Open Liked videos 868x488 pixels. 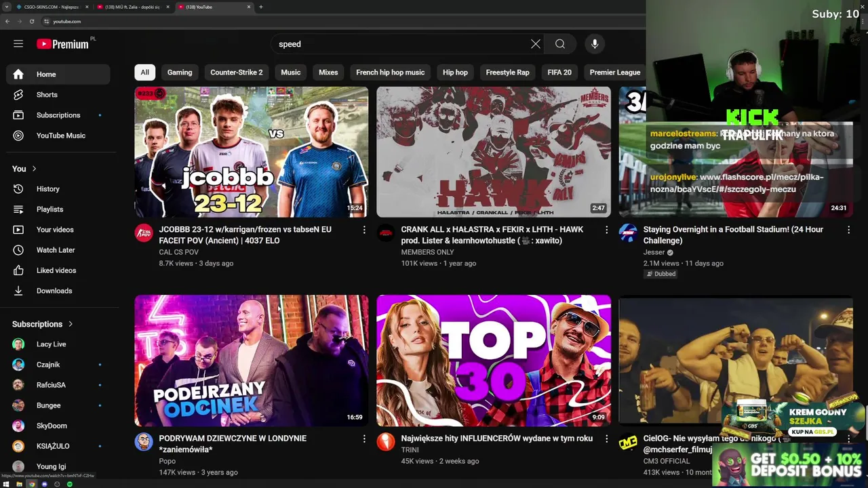pyautogui.click(x=58, y=270)
